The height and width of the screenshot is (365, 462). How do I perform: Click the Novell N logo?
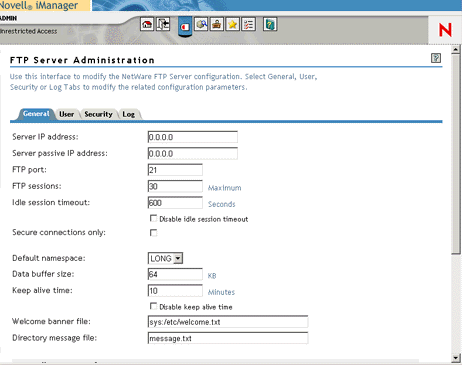point(445,30)
